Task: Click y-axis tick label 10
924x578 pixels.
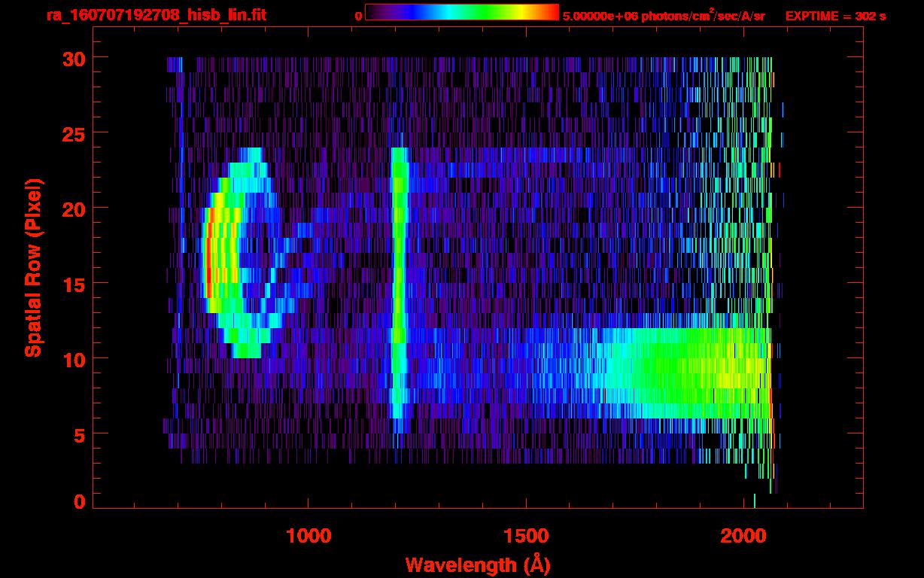Action: [x=73, y=359]
